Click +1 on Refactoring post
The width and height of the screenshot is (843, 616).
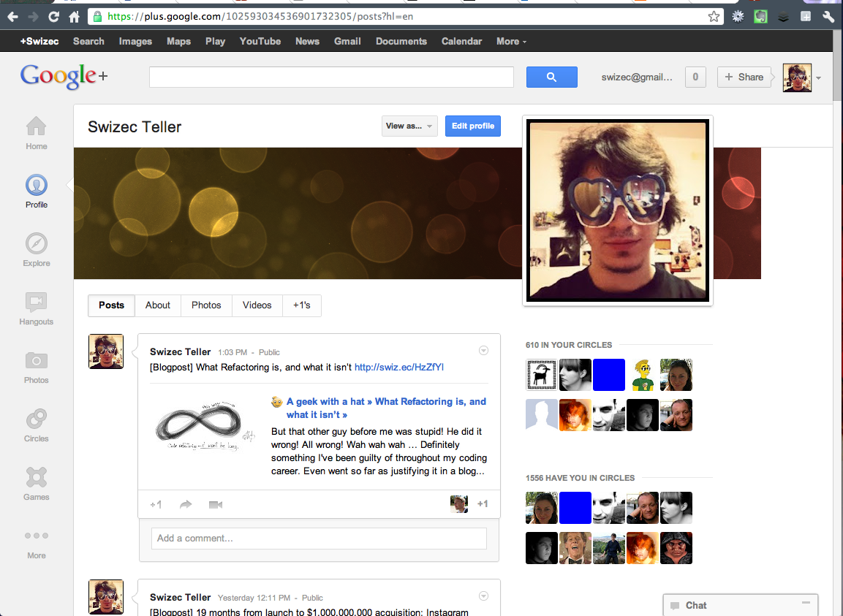156,505
